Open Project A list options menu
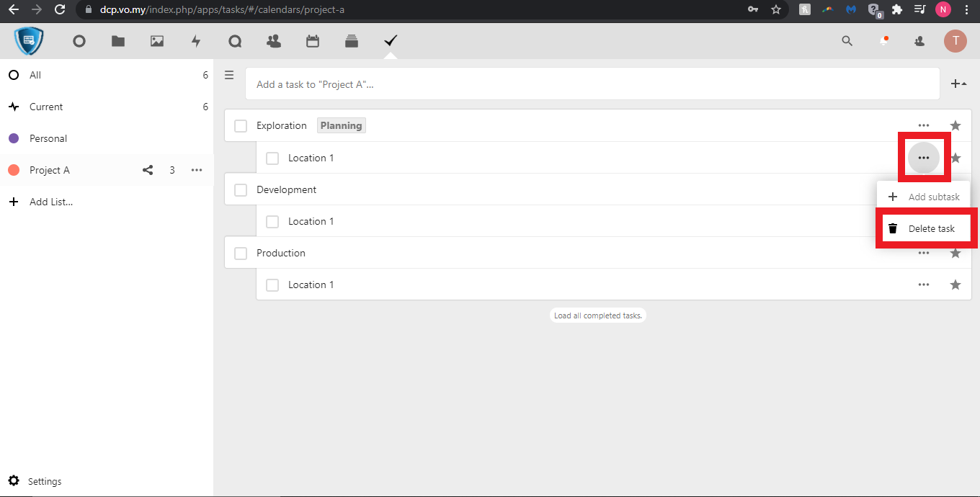The height and width of the screenshot is (497, 980). (x=197, y=171)
